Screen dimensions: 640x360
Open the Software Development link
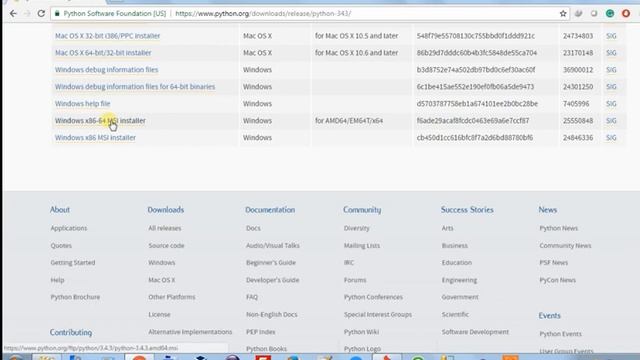(476, 332)
